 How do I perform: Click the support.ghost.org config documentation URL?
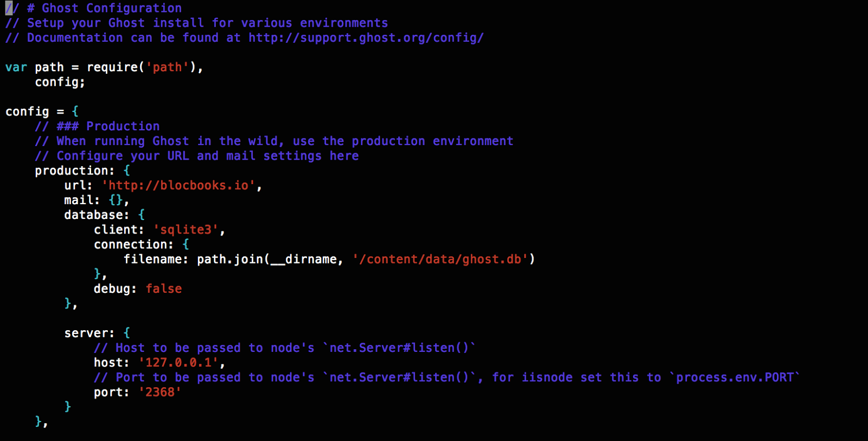tap(366, 38)
